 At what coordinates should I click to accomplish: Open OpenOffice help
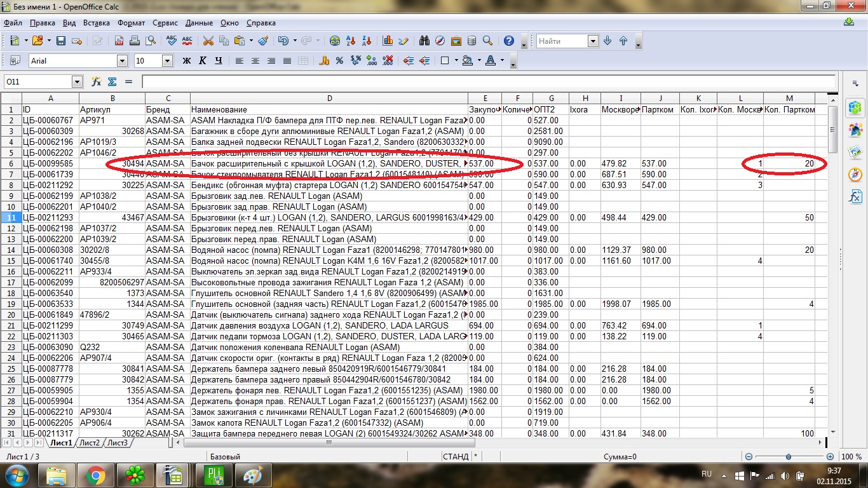[x=509, y=41]
